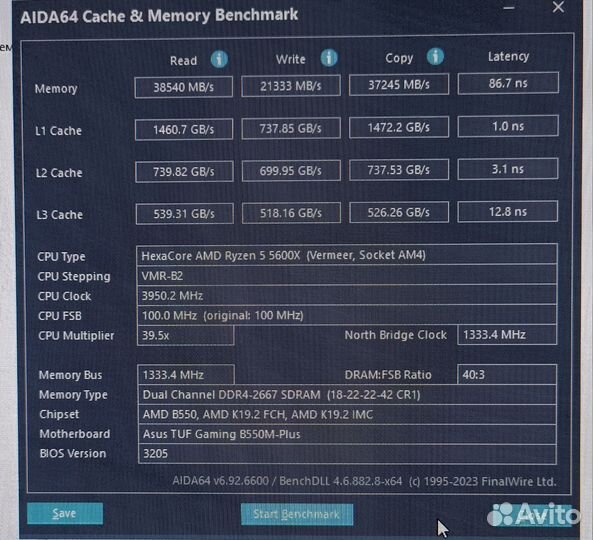Select L3 Cache latency 12.8 ns
This screenshot has height=540, width=593.
point(508,212)
